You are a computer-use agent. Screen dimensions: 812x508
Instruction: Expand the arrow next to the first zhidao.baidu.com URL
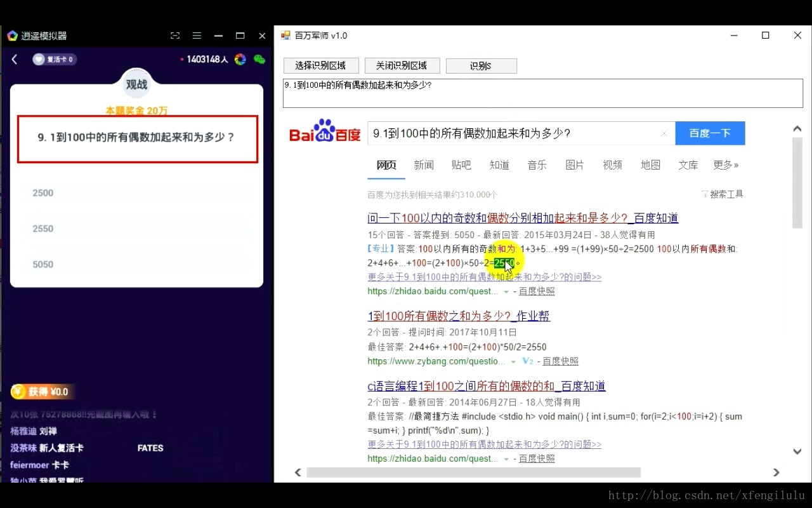(x=506, y=292)
